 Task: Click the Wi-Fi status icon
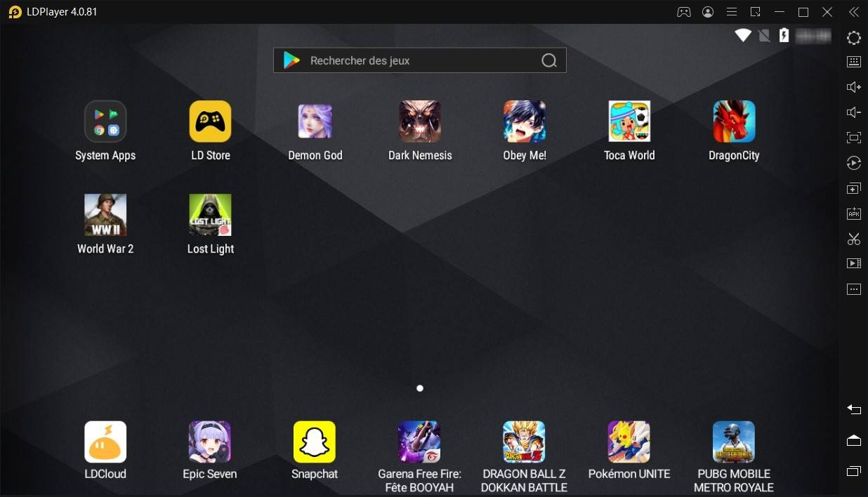click(743, 35)
